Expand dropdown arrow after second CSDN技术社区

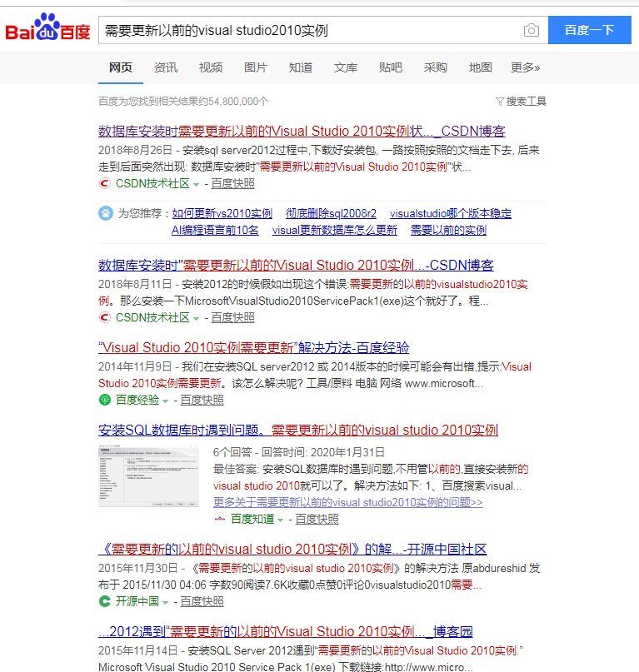[196, 319]
